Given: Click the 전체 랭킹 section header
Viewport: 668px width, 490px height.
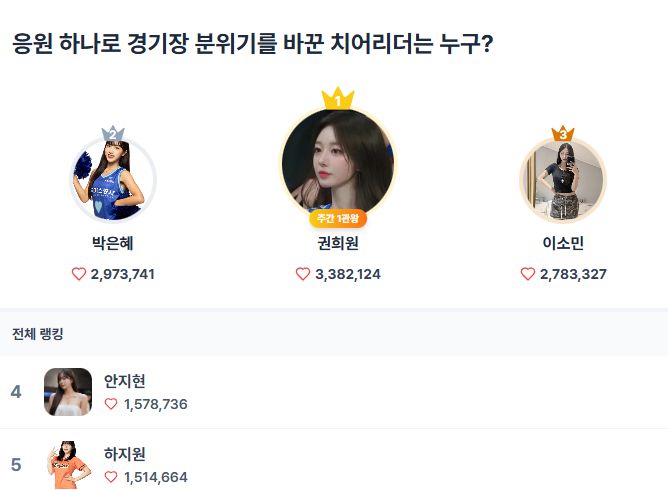Looking at the screenshot, I should click(x=38, y=333).
